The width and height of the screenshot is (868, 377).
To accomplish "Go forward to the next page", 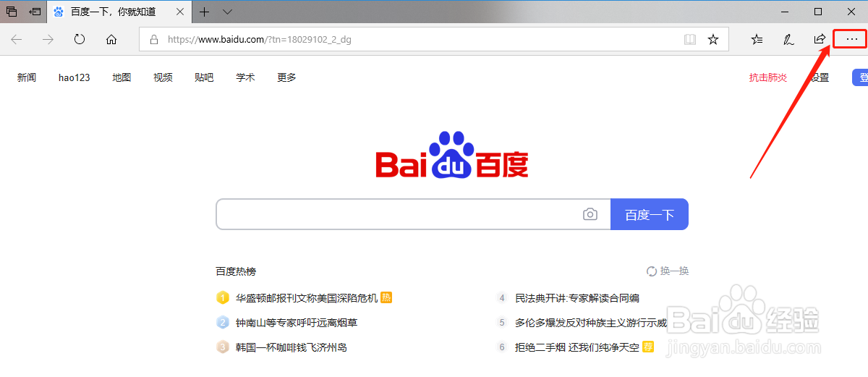I will 48,40.
